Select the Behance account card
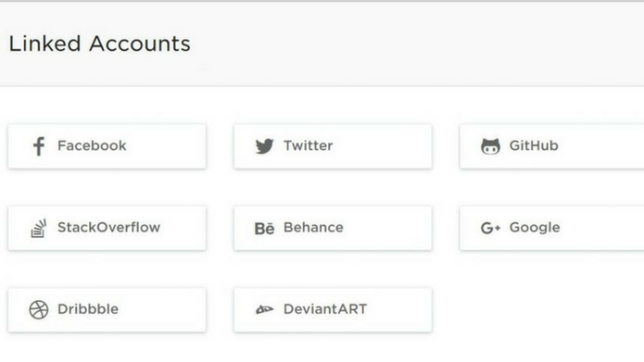The width and height of the screenshot is (644, 362). tap(333, 228)
